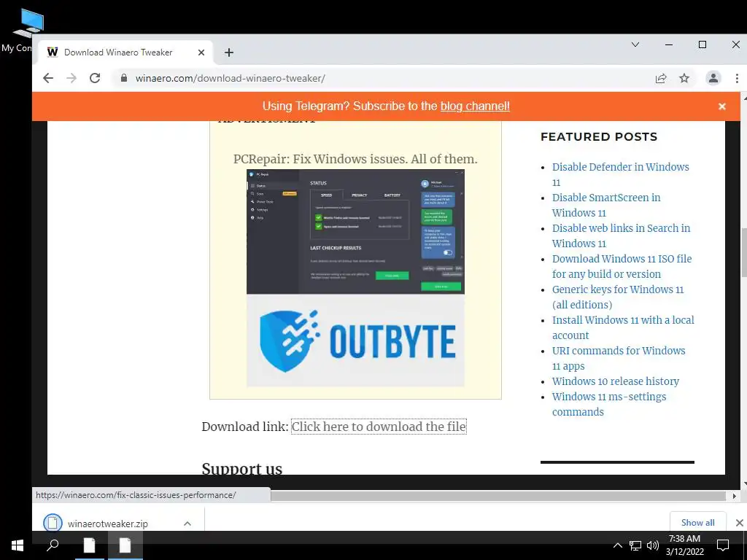The width and height of the screenshot is (747, 560).
Task: Close the downloads shelf
Action: (x=740, y=523)
